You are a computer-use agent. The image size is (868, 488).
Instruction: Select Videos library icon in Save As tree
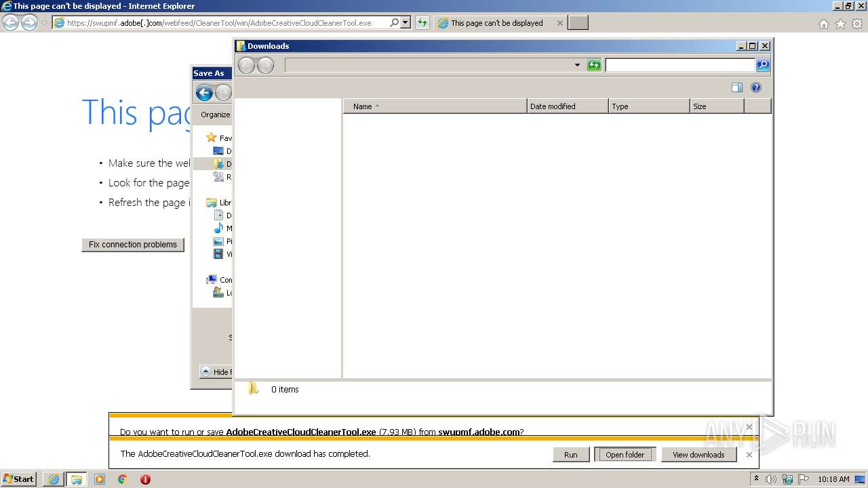coord(218,254)
